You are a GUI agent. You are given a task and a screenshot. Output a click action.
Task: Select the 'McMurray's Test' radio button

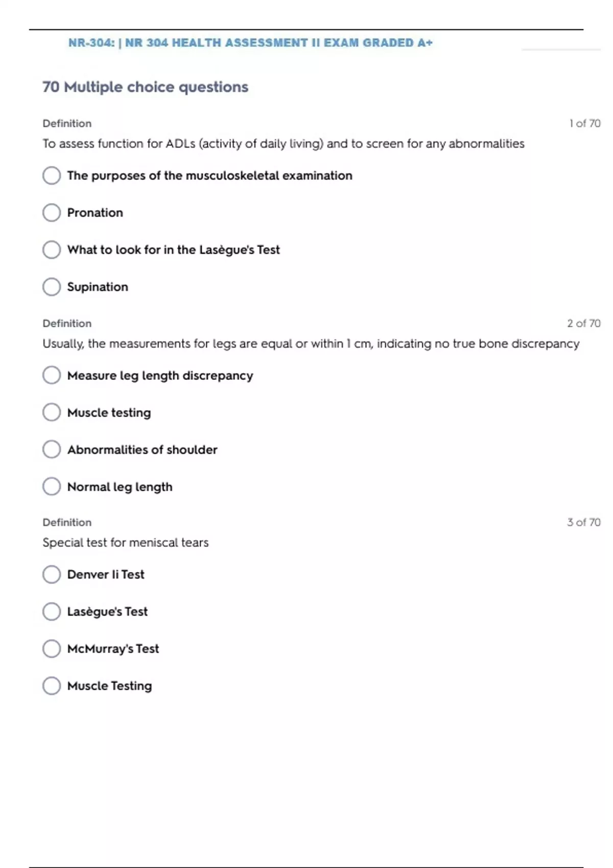coord(52,649)
